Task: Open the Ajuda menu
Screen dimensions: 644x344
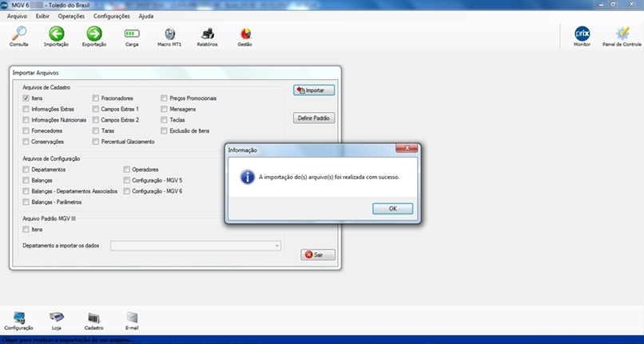Action: point(145,17)
